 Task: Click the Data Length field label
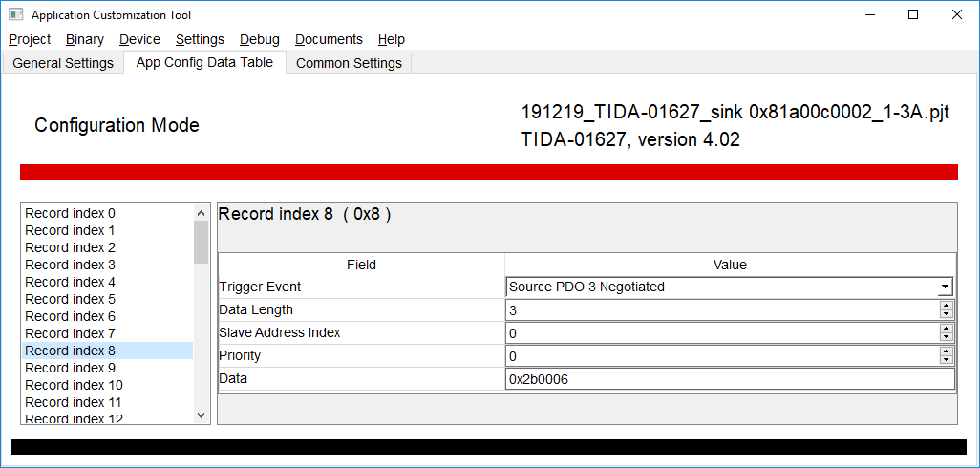[x=256, y=309]
